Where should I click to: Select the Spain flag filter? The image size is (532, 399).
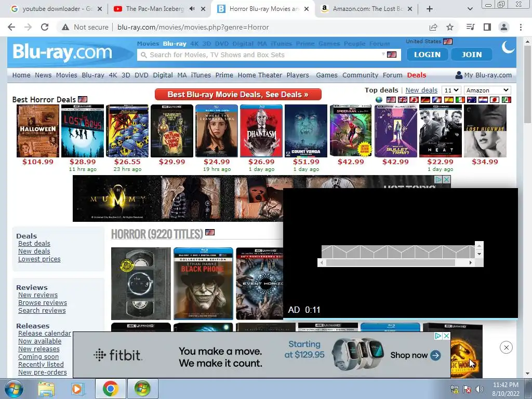pos(448,100)
